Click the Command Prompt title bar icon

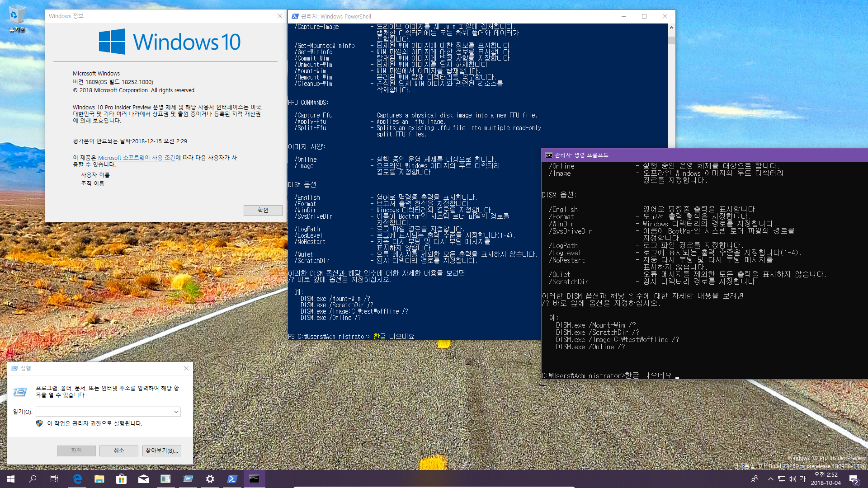click(548, 155)
